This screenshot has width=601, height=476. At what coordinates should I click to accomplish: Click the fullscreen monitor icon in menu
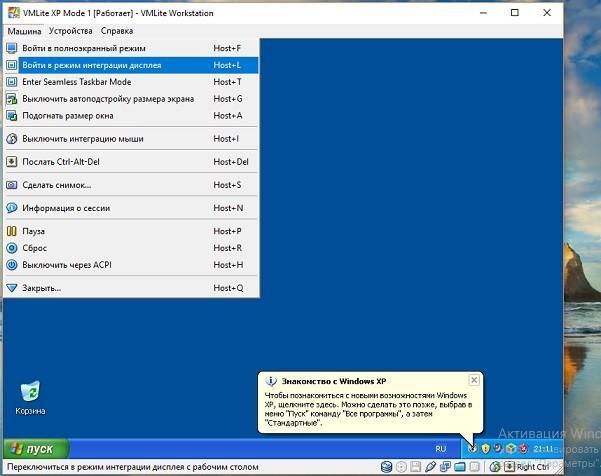(12, 48)
